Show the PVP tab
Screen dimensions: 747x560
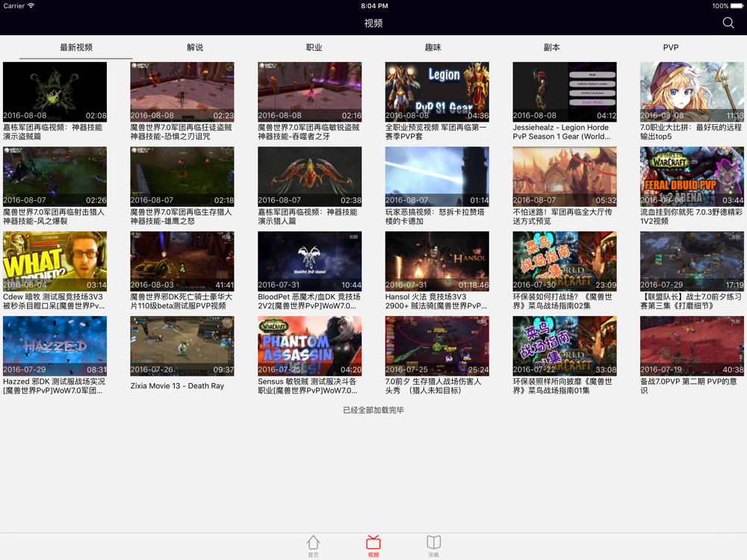pyautogui.click(x=670, y=47)
